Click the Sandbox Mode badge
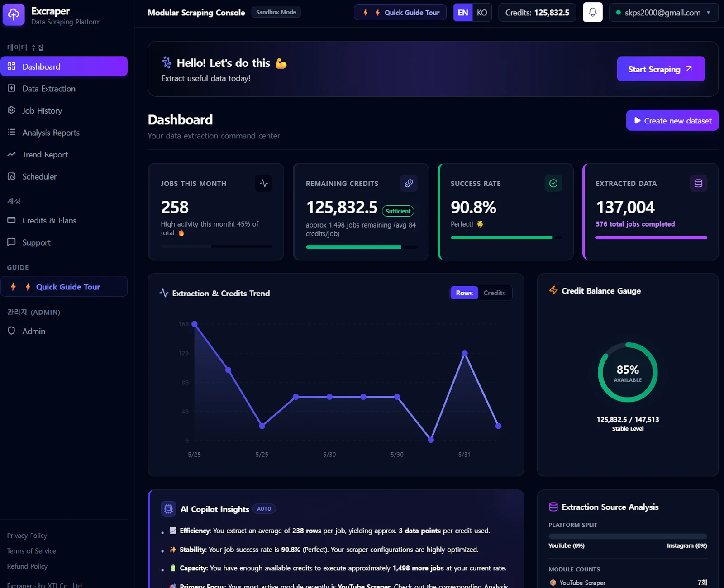 coord(276,12)
